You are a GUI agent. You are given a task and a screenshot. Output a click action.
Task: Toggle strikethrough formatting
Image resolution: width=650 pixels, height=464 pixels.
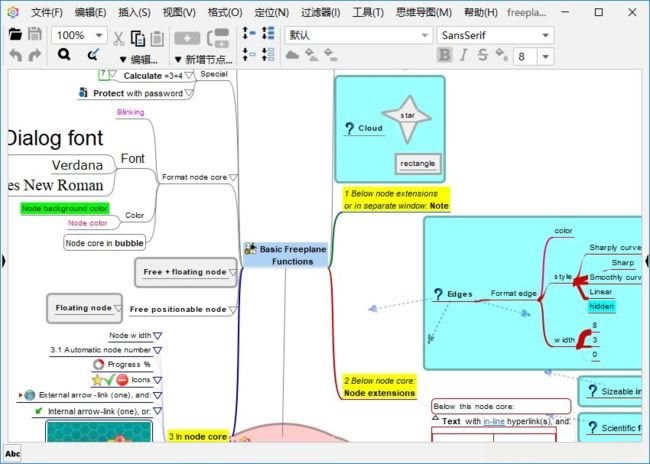[x=482, y=55]
